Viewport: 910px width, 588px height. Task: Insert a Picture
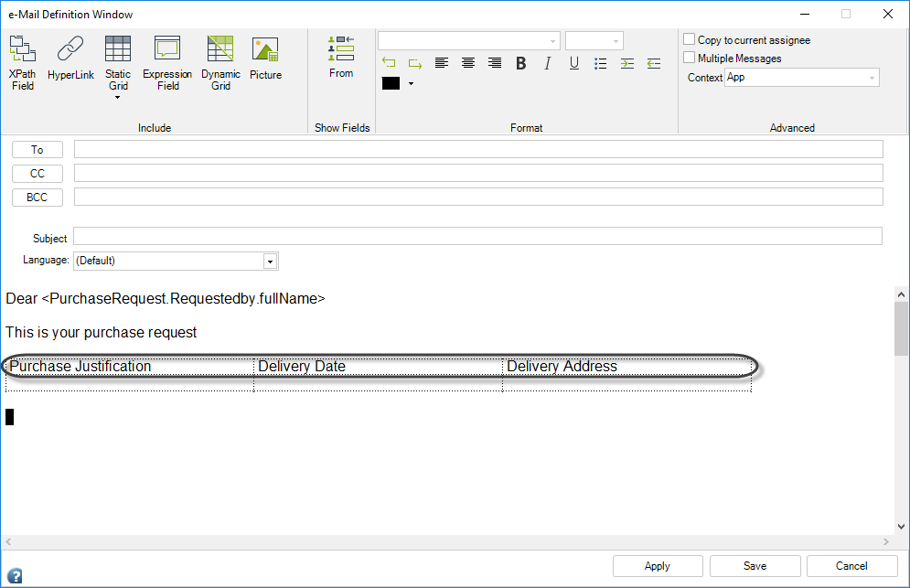[265, 58]
